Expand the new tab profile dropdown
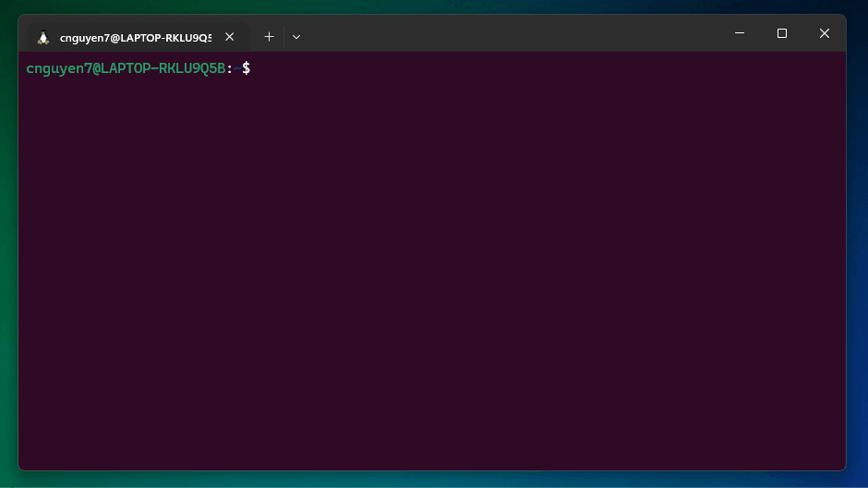 coord(296,37)
